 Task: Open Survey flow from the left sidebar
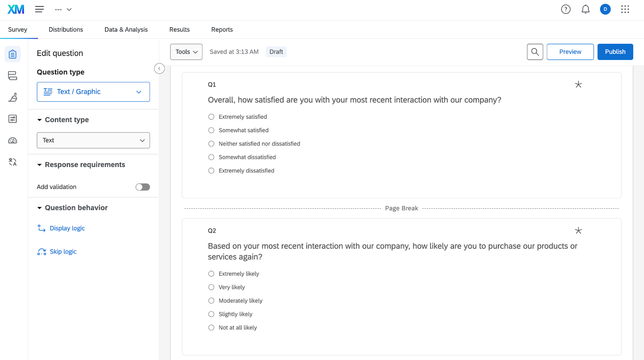pos(12,76)
